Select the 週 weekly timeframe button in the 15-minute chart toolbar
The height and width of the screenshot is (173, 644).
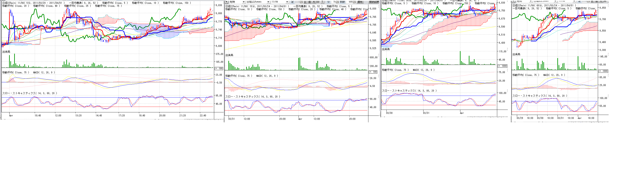[309, 2]
